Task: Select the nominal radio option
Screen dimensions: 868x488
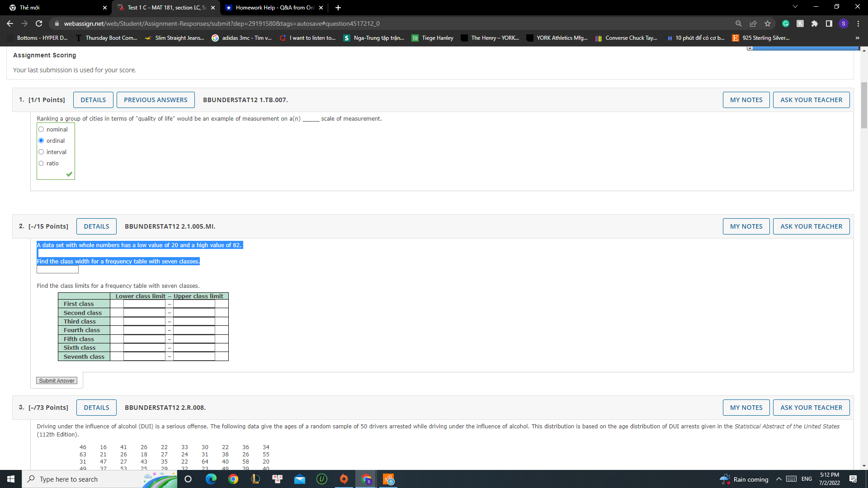Action: [41, 129]
